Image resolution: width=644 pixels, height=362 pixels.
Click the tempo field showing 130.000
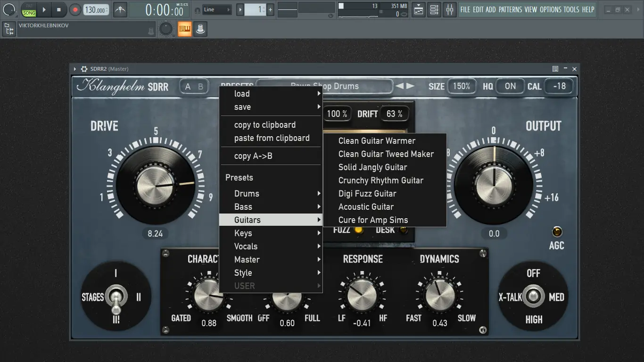pyautogui.click(x=96, y=10)
